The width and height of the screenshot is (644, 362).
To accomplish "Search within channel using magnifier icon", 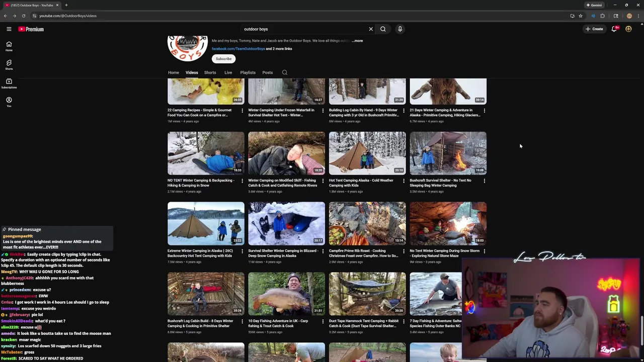I will coord(285,72).
